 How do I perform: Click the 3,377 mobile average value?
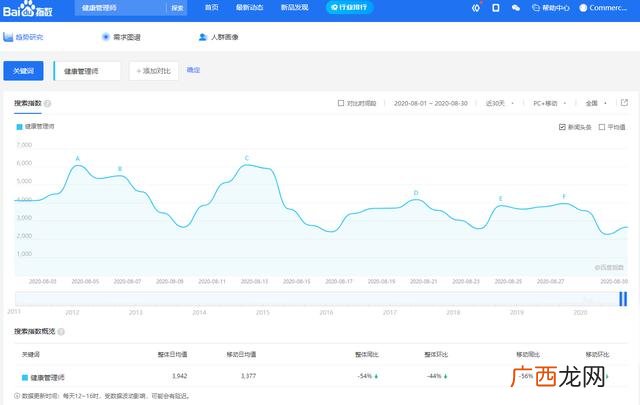(x=248, y=376)
